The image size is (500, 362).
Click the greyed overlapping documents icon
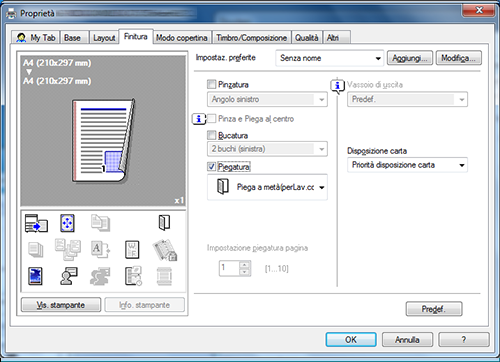pyautogui.click(x=100, y=223)
